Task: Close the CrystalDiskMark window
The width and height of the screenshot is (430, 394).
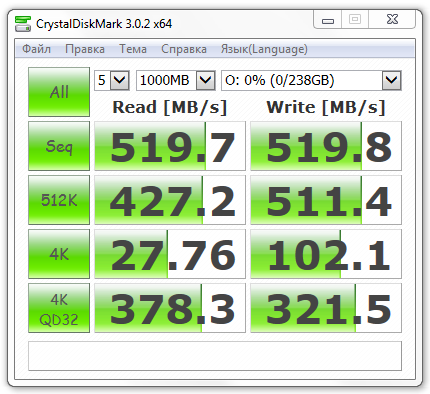Action: (392, 19)
